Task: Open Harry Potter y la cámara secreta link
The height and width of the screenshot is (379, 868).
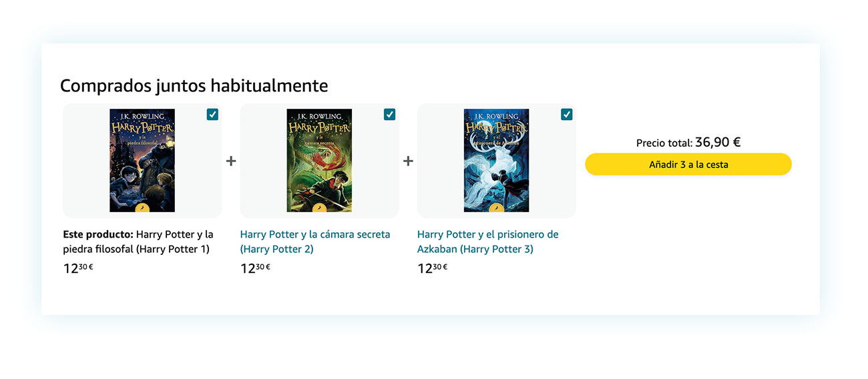Action: click(x=315, y=242)
